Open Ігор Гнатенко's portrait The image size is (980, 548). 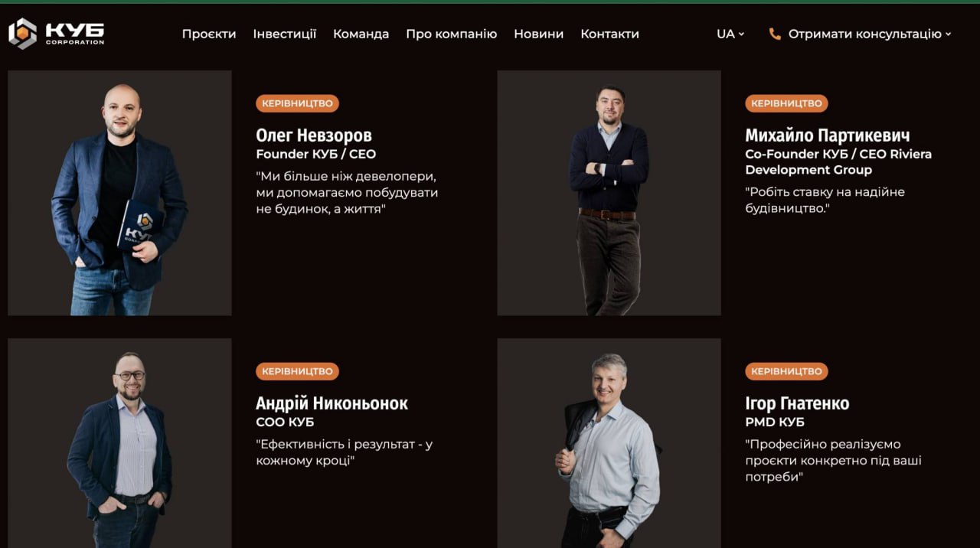pos(609,443)
